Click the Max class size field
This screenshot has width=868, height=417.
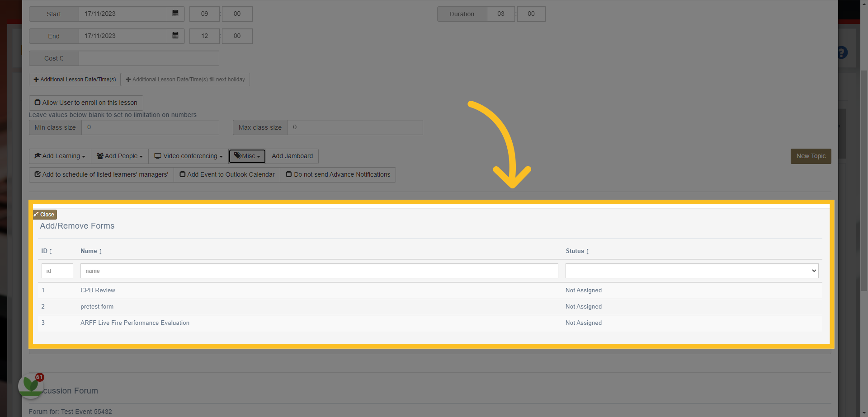click(x=355, y=127)
